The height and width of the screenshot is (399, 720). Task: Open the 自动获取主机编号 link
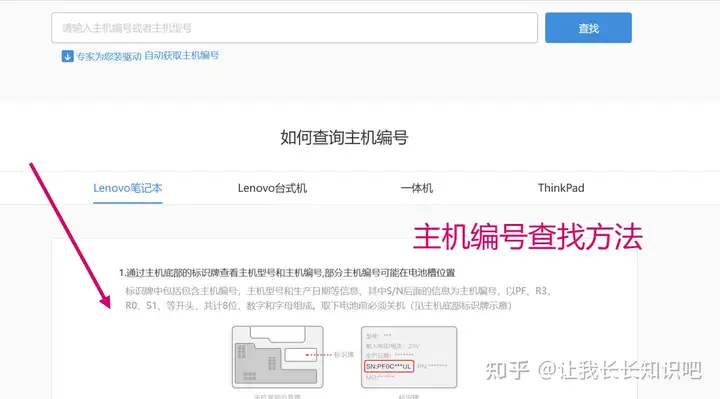pyautogui.click(x=182, y=56)
